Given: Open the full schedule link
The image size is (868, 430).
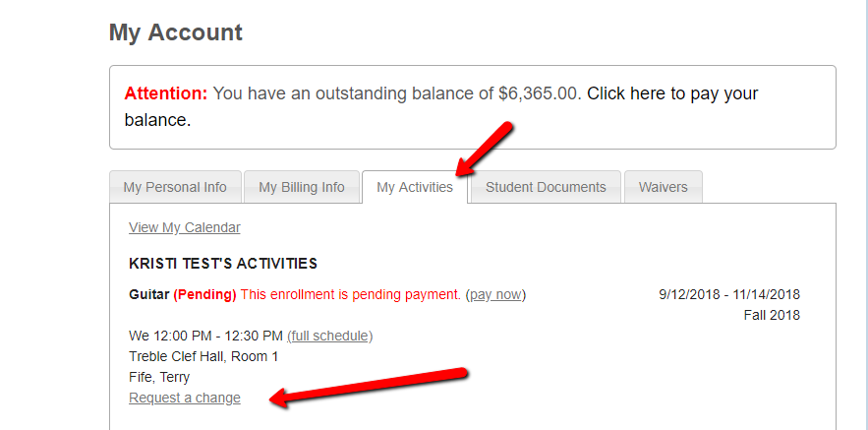Looking at the screenshot, I should 329,336.
